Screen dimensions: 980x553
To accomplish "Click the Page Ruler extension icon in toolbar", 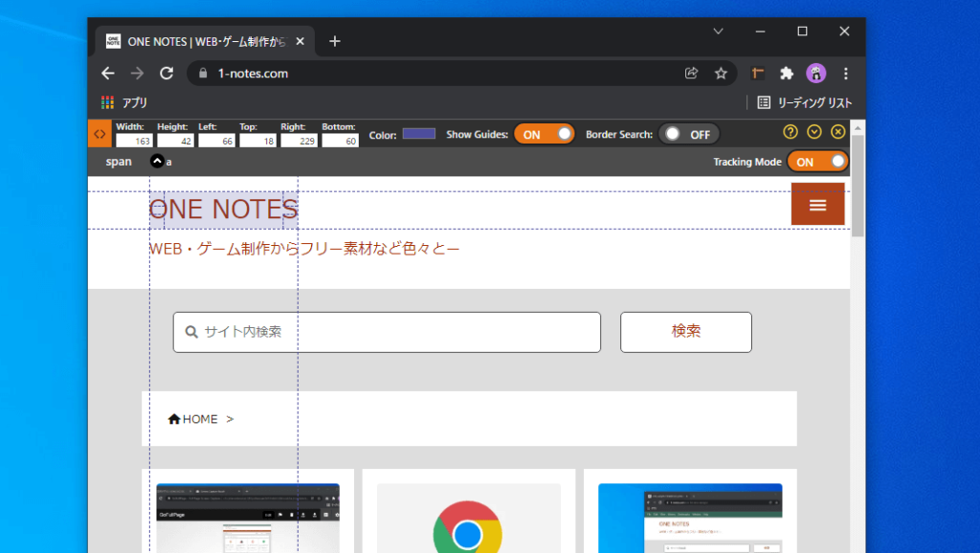I will pos(755,73).
